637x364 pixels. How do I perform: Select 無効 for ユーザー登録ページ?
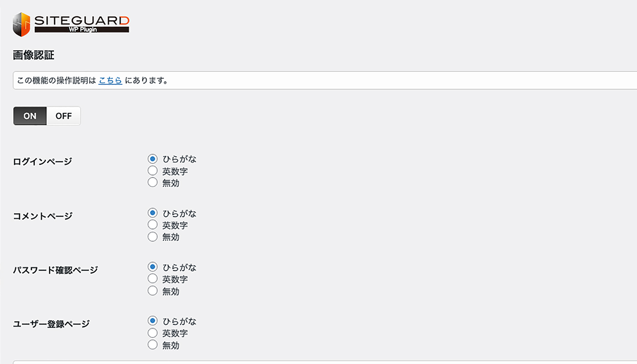(x=152, y=344)
